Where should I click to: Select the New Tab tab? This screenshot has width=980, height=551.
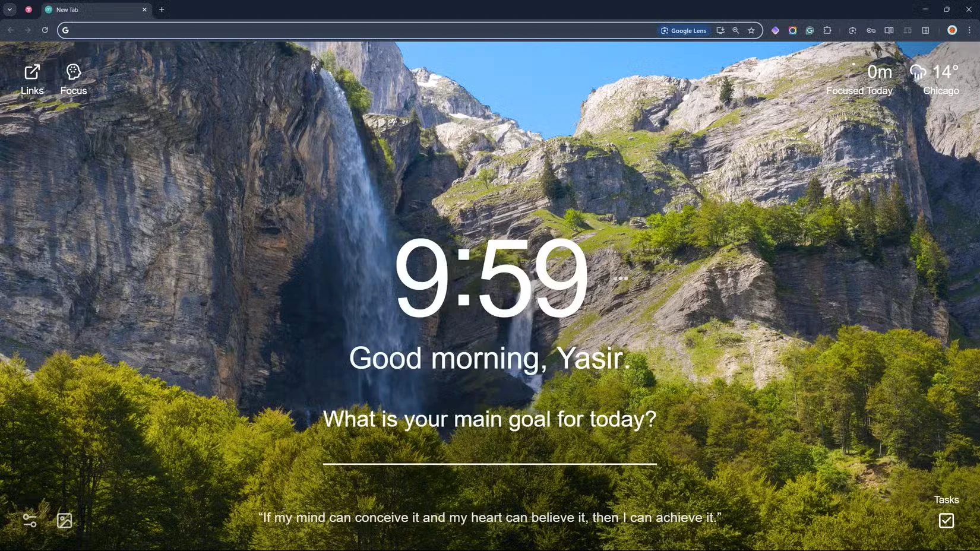coord(95,9)
